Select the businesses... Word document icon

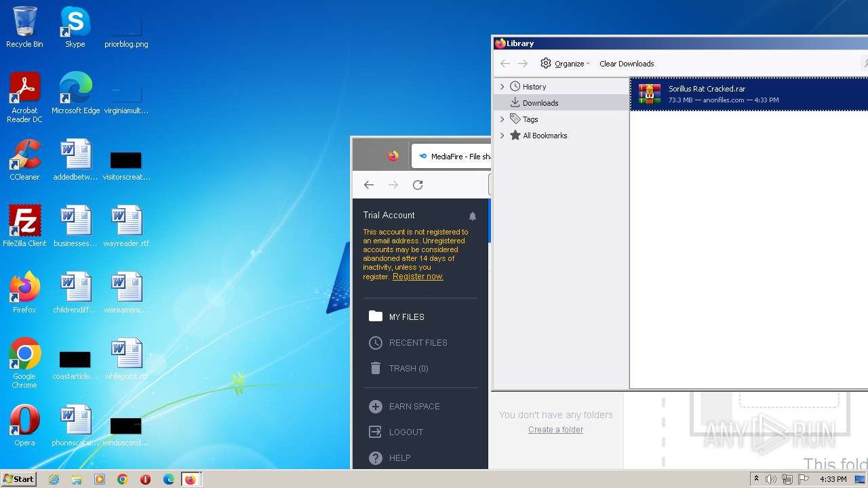pos(75,226)
